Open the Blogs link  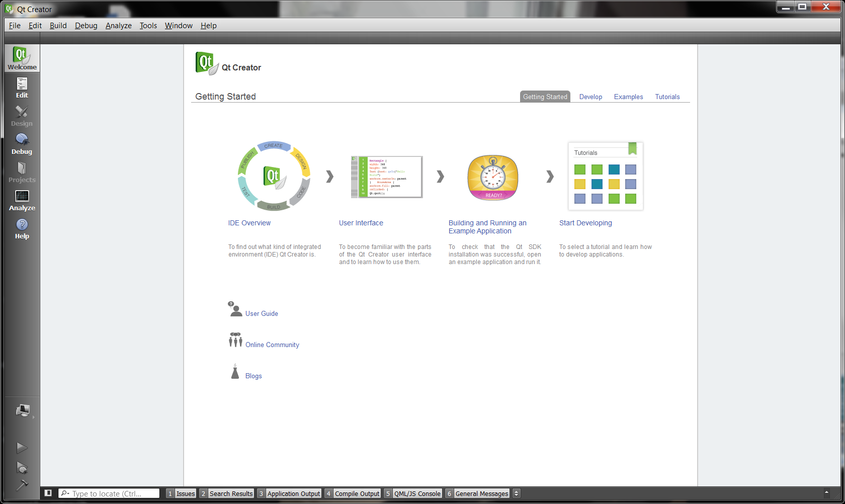tap(253, 376)
